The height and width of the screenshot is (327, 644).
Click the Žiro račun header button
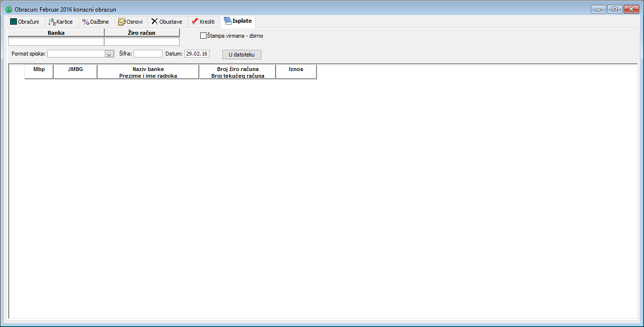tap(142, 33)
